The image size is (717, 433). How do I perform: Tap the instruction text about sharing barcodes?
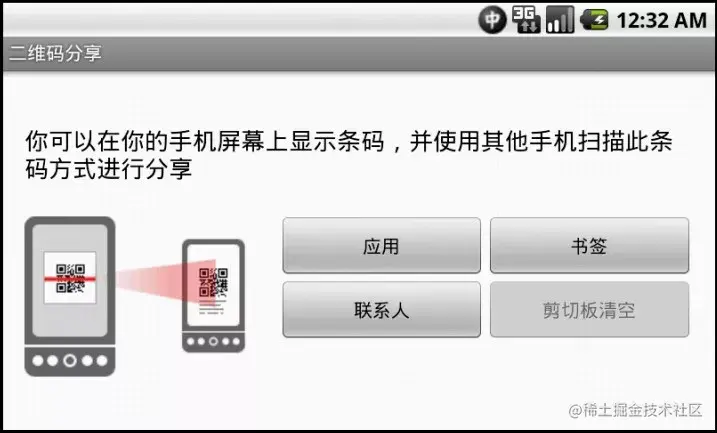[x=348, y=155]
